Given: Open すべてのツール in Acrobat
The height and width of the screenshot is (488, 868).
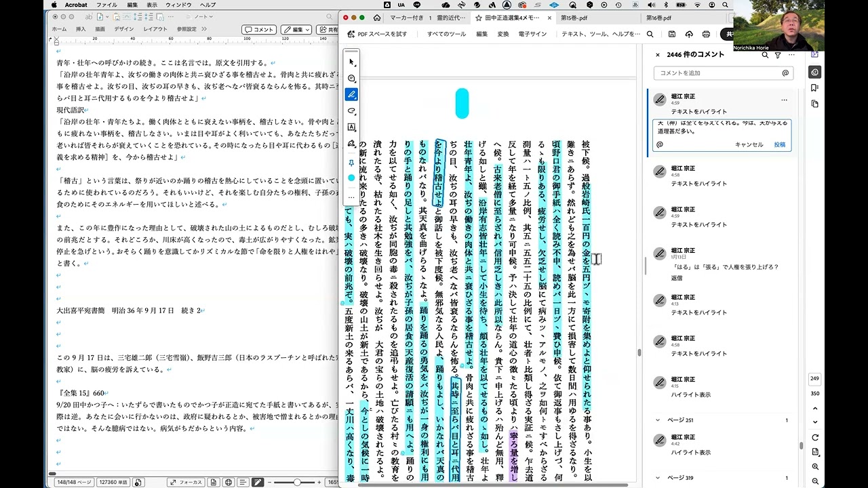Looking at the screenshot, I should [x=446, y=34].
